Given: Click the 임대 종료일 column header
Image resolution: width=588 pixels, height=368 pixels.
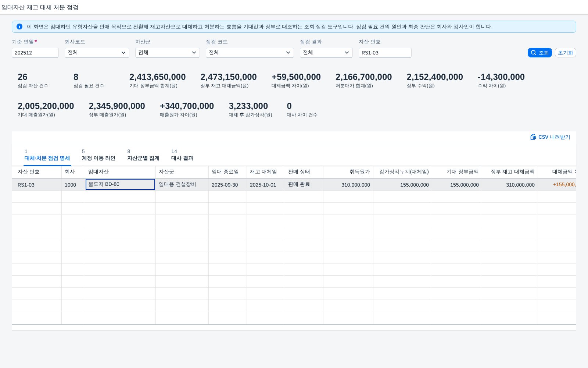Looking at the screenshot, I should (228, 172).
